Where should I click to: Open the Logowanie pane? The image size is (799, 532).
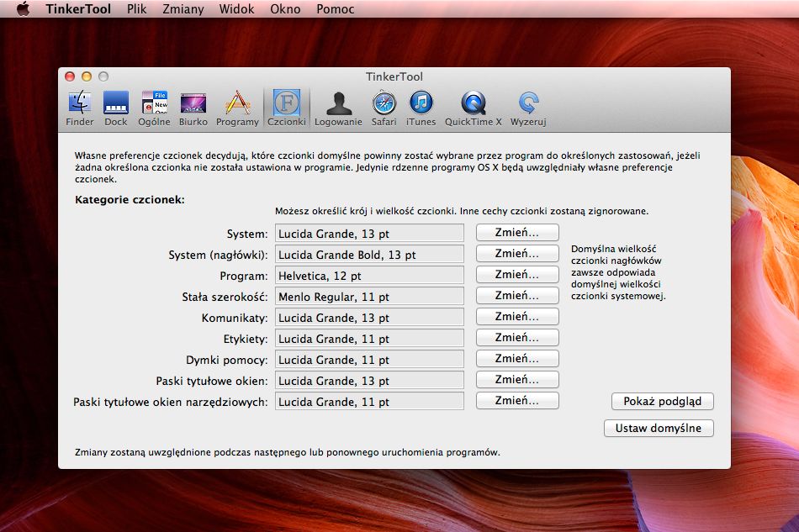tap(338, 108)
